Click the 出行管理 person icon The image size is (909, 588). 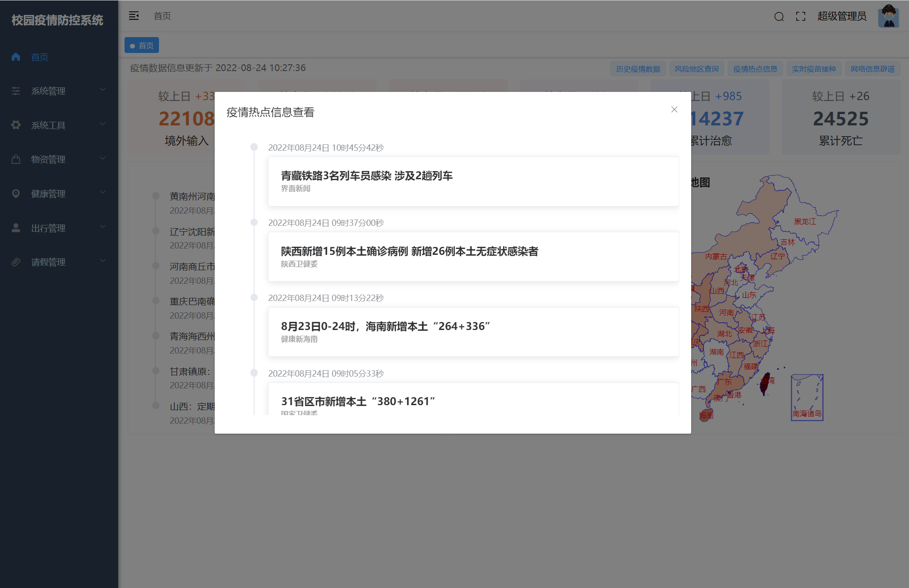coord(16,228)
